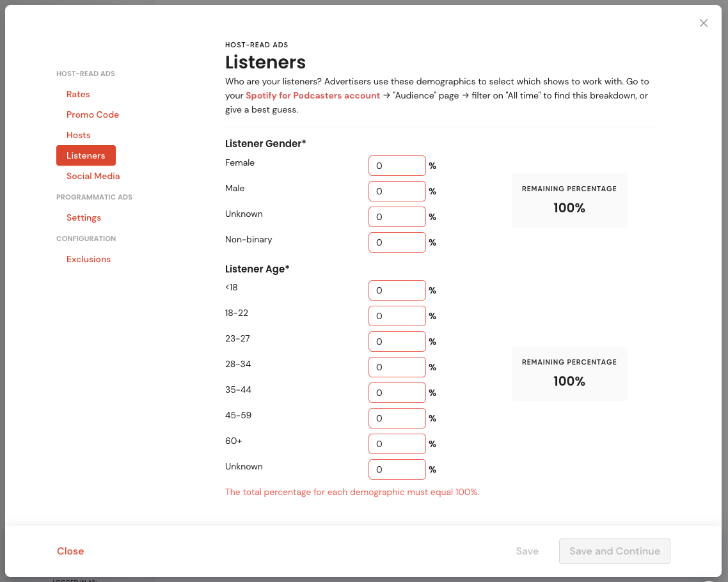
Task: Click the Female percentage input field
Action: click(397, 165)
